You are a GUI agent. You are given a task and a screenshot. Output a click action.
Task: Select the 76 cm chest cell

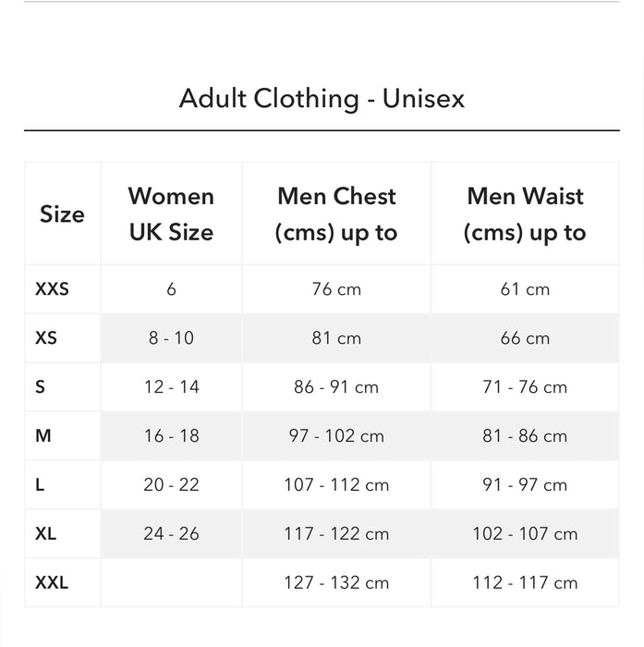[336, 289]
